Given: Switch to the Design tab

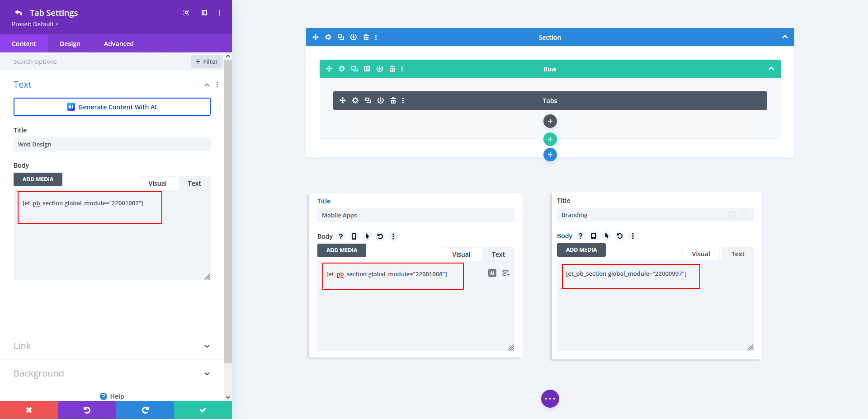Looking at the screenshot, I should pyautogui.click(x=70, y=44).
